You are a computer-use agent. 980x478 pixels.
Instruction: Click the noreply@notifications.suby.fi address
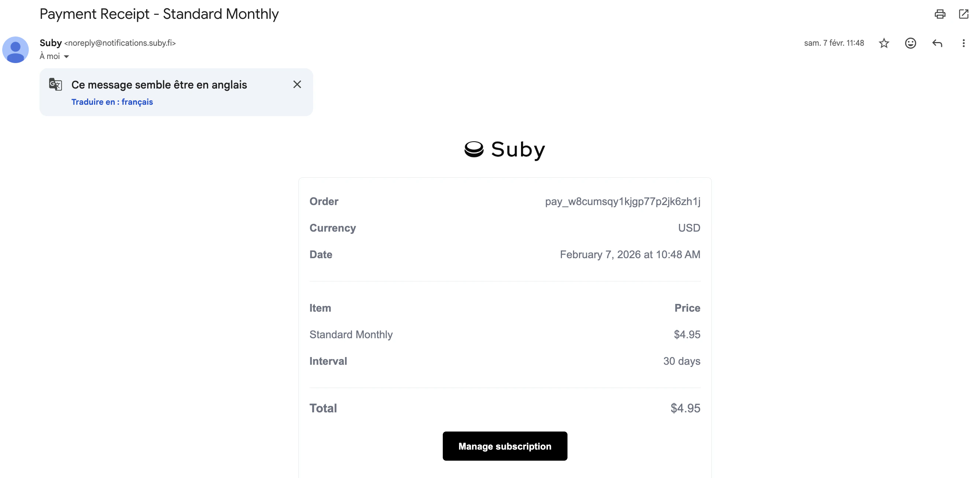pos(120,43)
